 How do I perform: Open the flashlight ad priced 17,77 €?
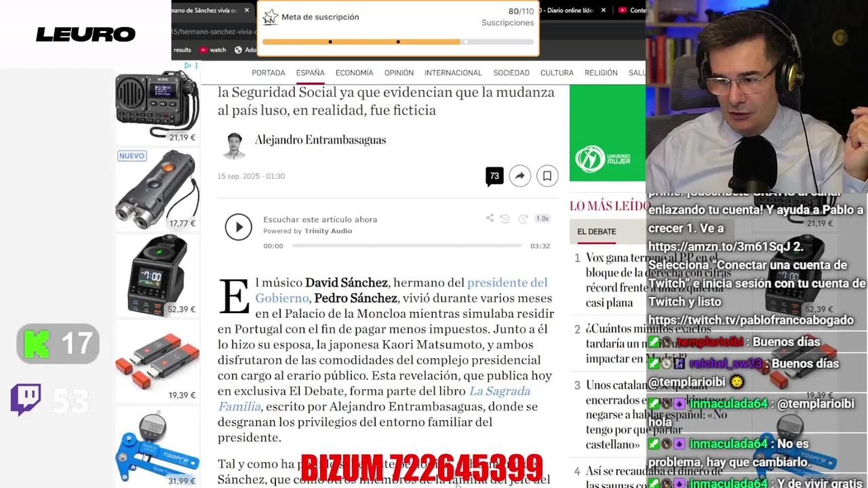pos(157,189)
